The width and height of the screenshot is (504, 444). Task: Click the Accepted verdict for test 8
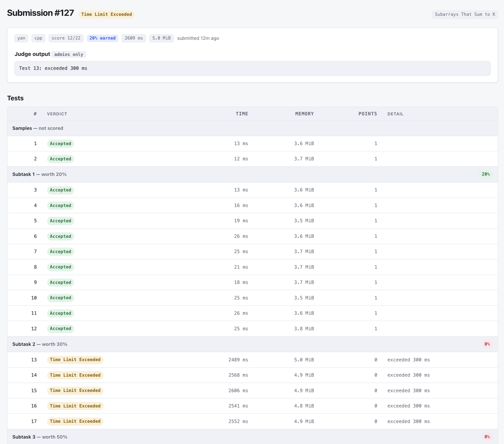[x=60, y=267]
